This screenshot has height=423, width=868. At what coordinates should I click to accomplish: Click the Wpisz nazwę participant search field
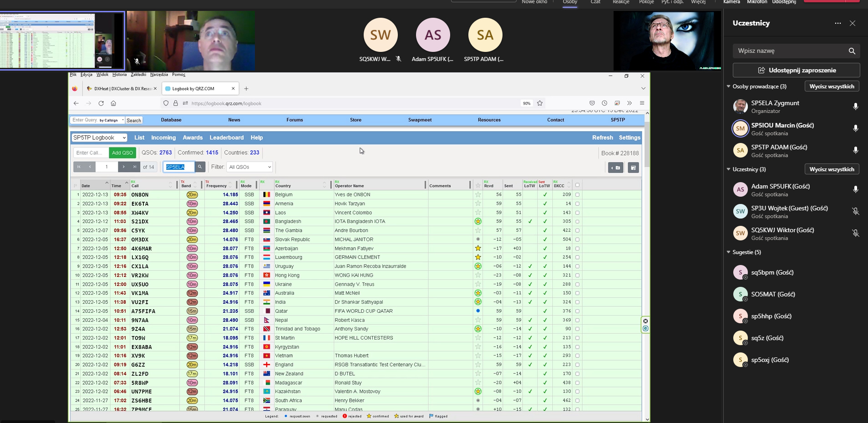click(x=790, y=51)
